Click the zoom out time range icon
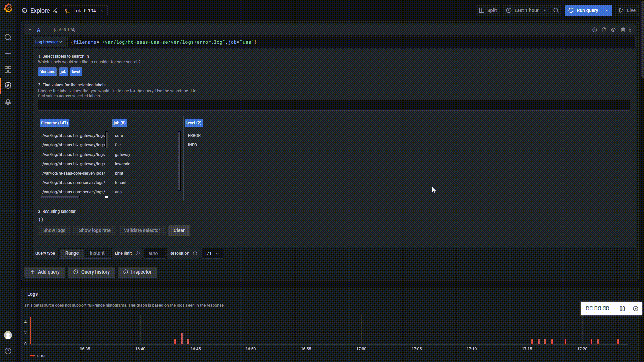Image resolution: width=644 pixels, height=362 pixels. tap(556, 10)
